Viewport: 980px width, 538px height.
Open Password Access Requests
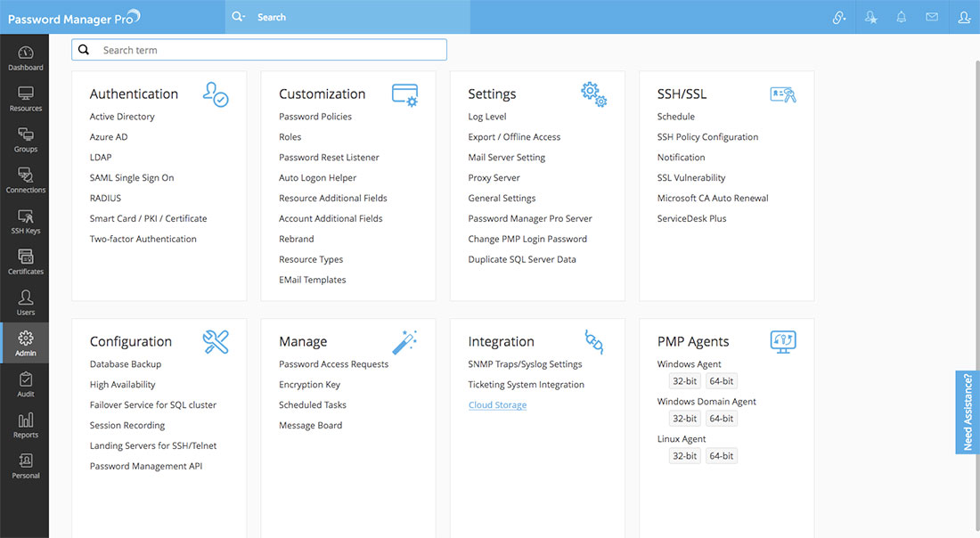[334, 364]
